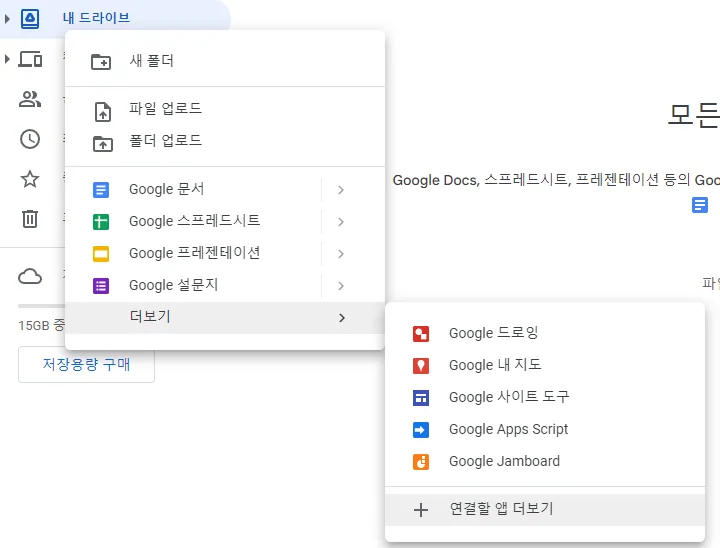This screenshot has width=720, height=548.
Task: Click the 15GB storage usage text
Action: click(41, 326)
